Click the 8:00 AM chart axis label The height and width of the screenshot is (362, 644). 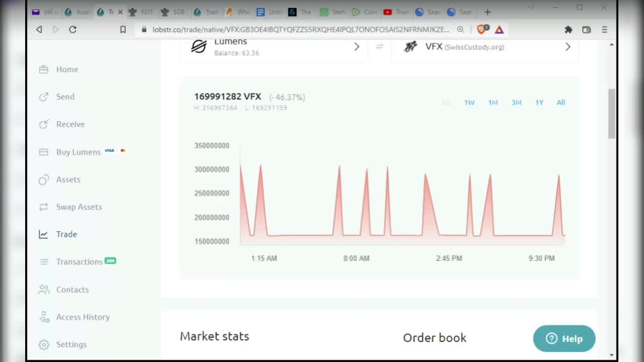point(356,258)
